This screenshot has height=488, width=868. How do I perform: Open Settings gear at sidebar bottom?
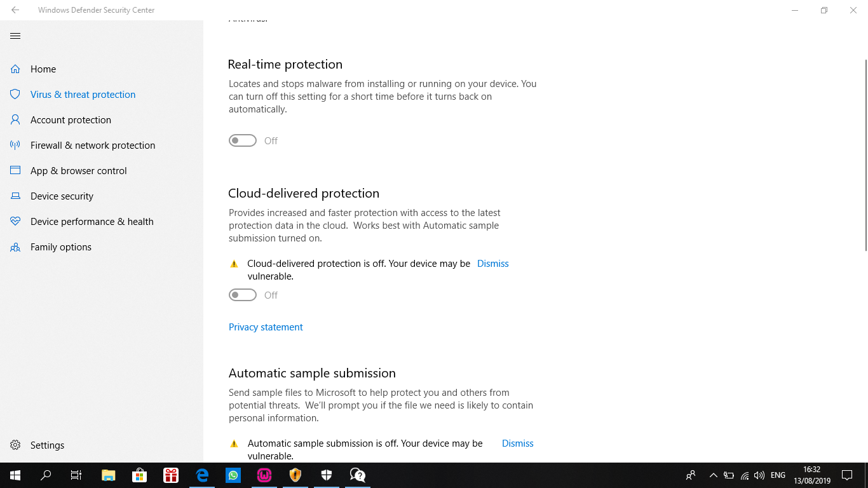tap(15, 445)
